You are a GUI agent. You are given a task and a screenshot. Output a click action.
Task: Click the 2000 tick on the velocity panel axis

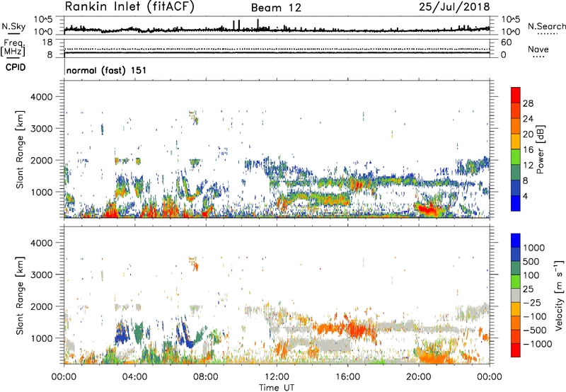coord(42,306)
